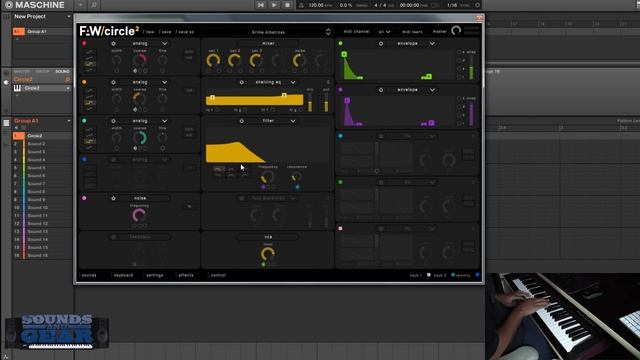Viewport: 640px width, 360px height.
Task: Adjust the shelving eq 'out' level slider
Action: (326, 102)
